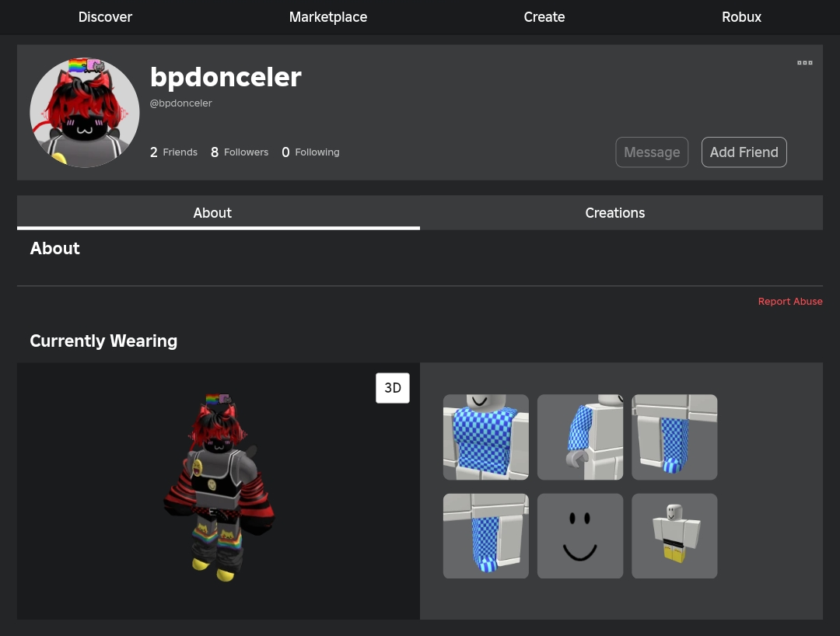Viewport: 840px width, 636px height.
Task: Toggle the 3D avatar view
Action: [393, 388]
